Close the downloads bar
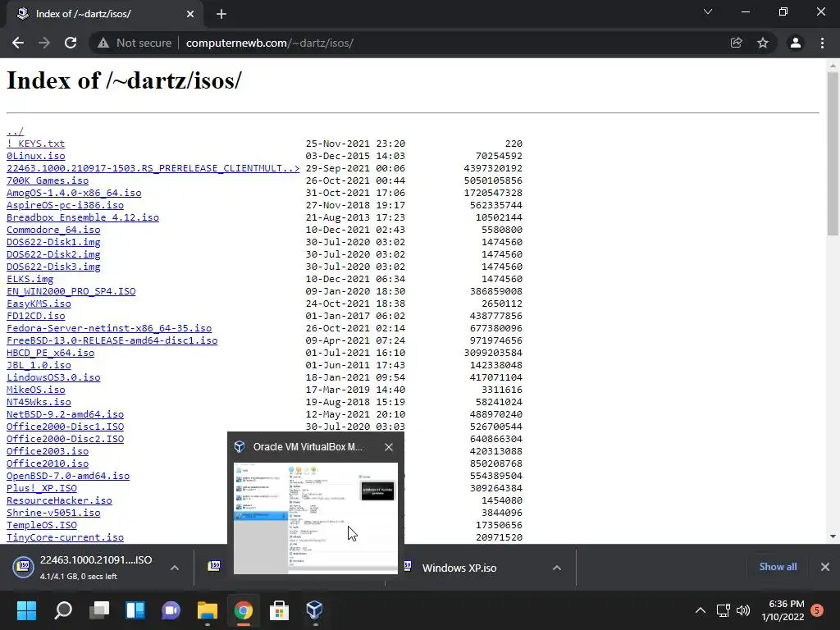Image resolution: width=840 pixels, height=630 pixels. [825, 567]
